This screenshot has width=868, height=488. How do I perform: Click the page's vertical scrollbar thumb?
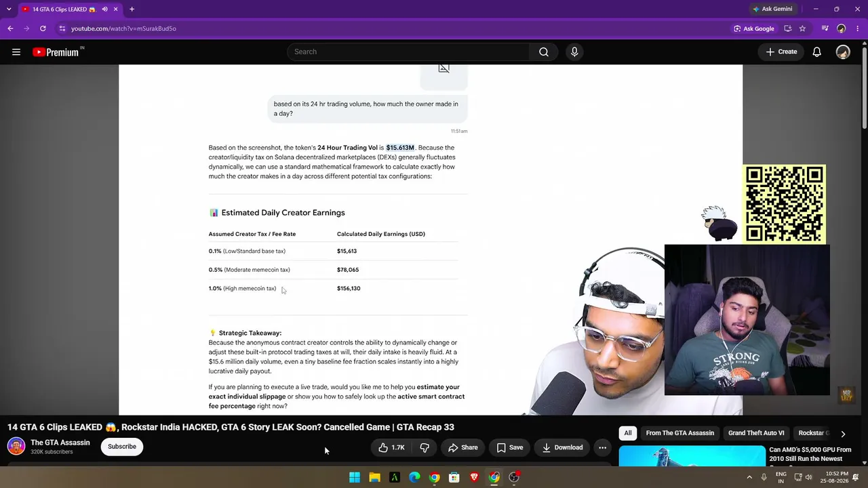pyautogui.click(x=864, y=88)
